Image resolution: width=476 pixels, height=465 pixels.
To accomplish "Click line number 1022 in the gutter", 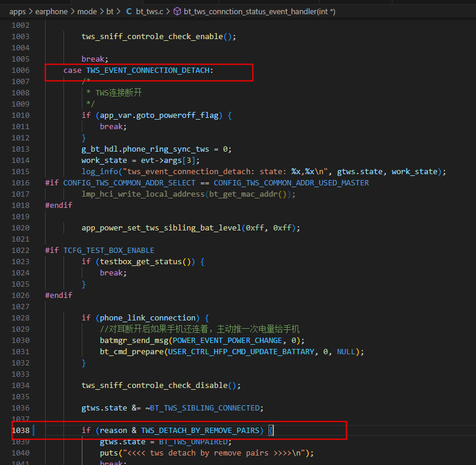I will click(x=21, y=251).
